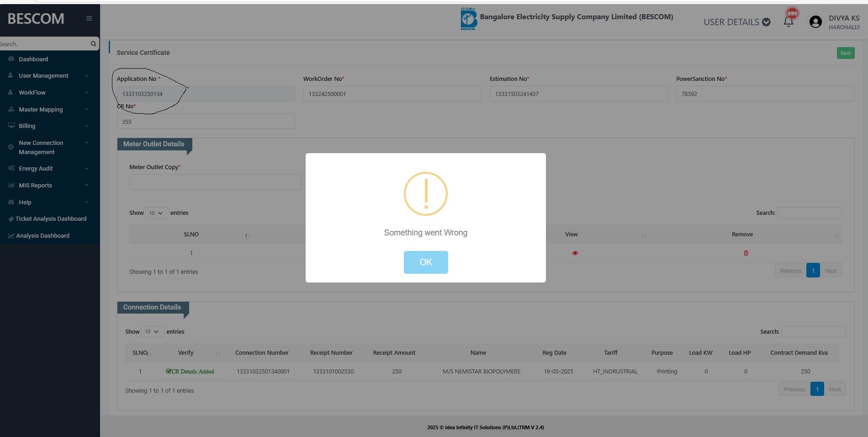Viewport: 868px width, 437px height.
Task: Click the search magnifier icon in sidebar
Action: (x=93, y=44)
